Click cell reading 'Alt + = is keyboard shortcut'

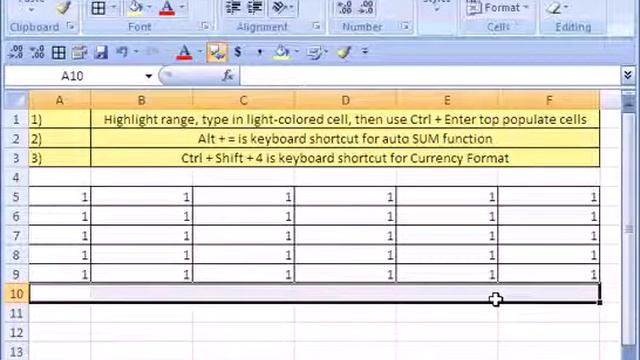click(x=345, y=139)
